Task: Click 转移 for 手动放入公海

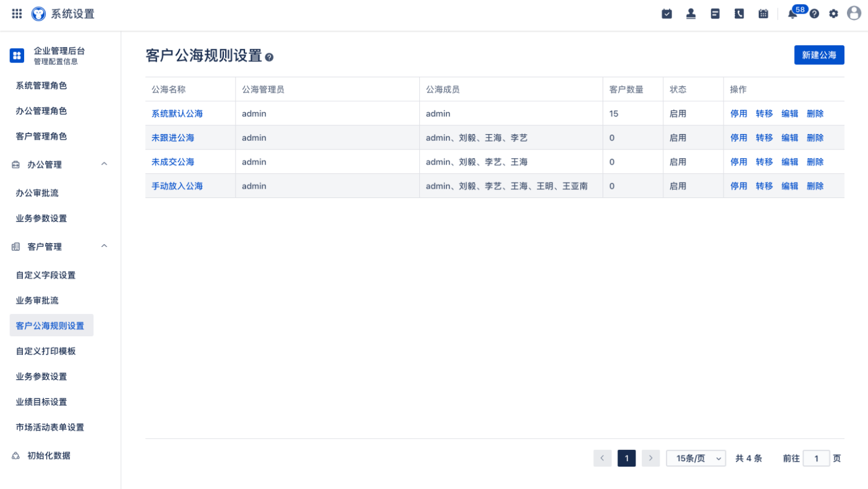Action: click(x=764, y=186)
